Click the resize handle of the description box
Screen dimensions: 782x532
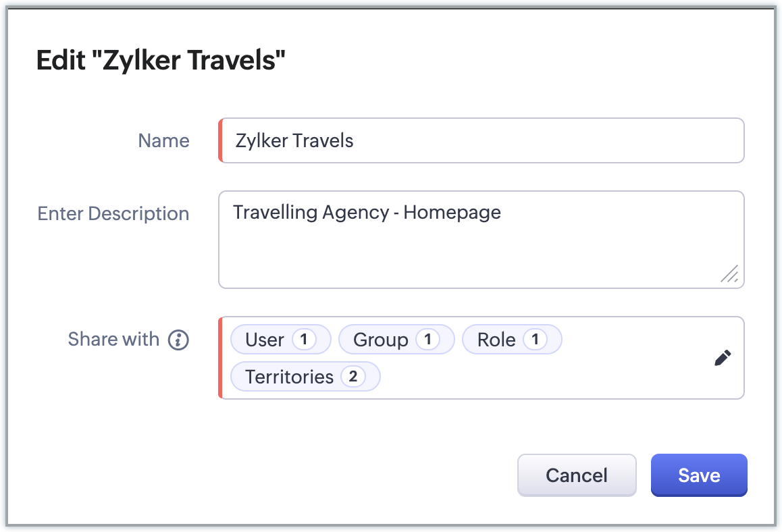(729, 273)
